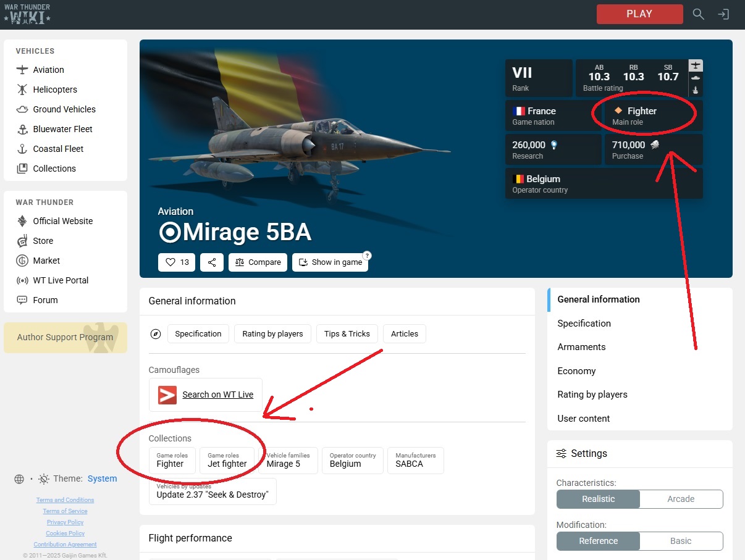This screenshot has width=745, height=560.
Task: Open the Belgium operator country collection
Action: (x=353, y=461)
